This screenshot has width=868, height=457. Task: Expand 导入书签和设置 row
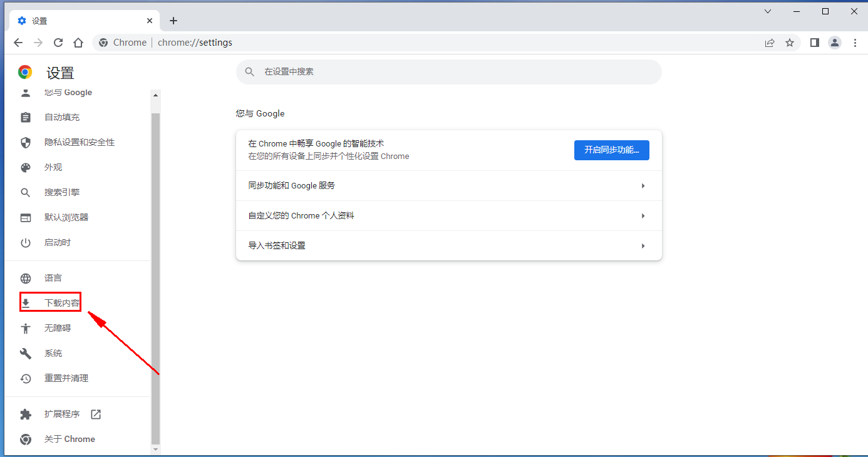[x=449, y=246]
